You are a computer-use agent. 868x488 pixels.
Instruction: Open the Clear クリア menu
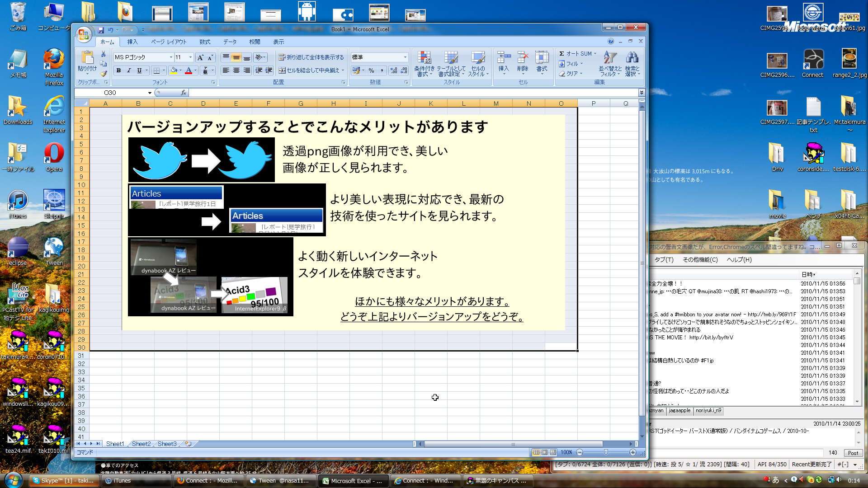(x=571, y=73)
